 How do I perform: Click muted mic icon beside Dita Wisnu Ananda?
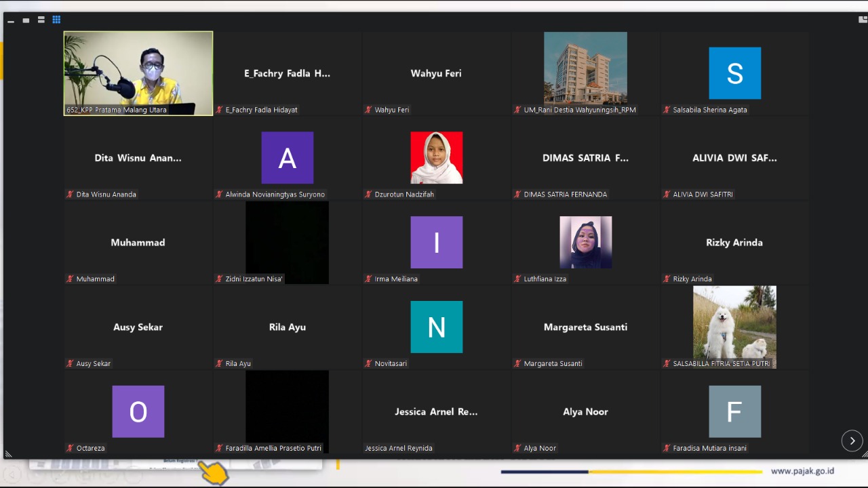[70, 195]
